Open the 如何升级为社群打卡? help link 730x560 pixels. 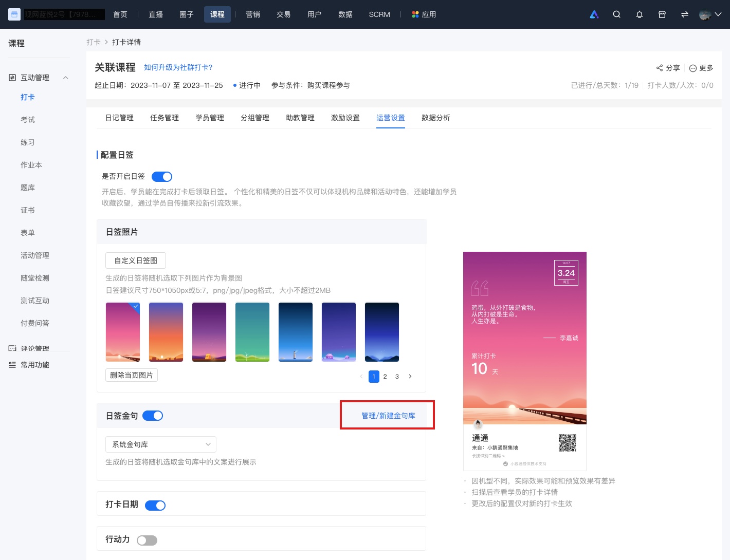click(x=178, y=67)
